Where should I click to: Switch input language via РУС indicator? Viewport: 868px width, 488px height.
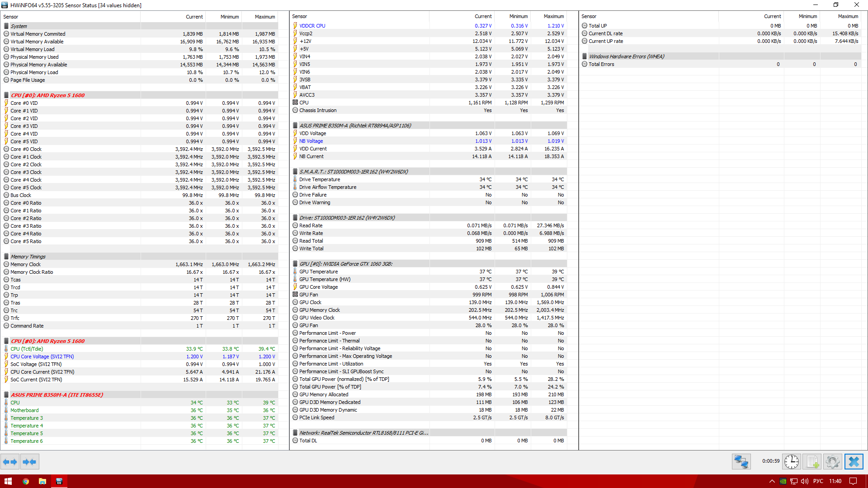818,481
